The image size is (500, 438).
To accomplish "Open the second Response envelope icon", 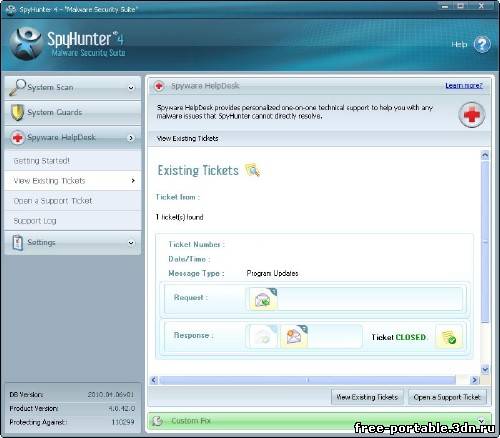I will coord(294,337).
